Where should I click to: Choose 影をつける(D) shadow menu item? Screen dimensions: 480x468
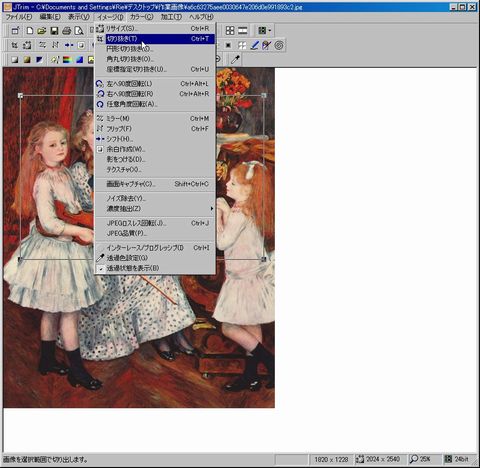click(155, 159)
